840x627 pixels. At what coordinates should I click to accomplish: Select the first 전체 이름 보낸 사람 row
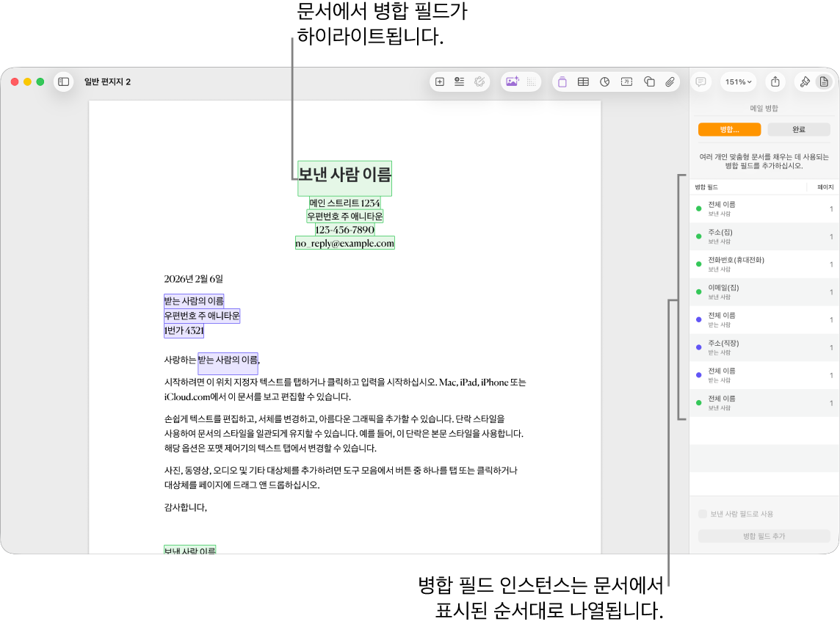coord(764,209)
